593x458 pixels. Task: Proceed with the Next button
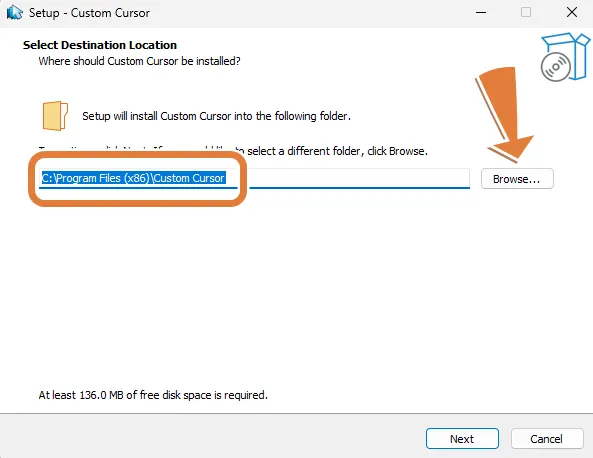point(462,439)
